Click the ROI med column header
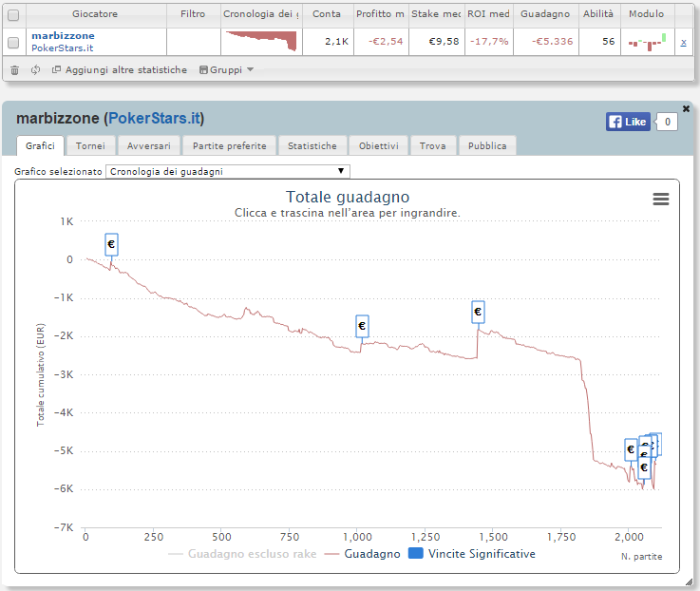This screenshot has height=591, width=700. point(489,14)
